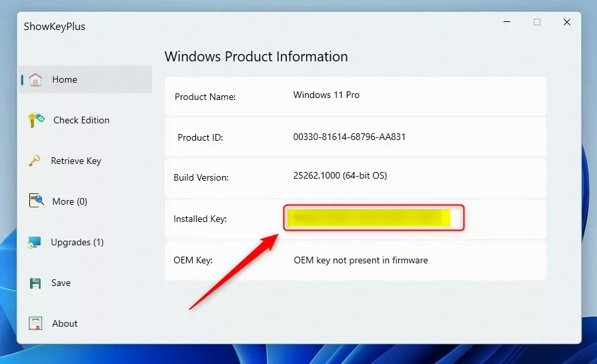Click the More (0) search document icon
597x364 pixels.
[x=37, y=201]
